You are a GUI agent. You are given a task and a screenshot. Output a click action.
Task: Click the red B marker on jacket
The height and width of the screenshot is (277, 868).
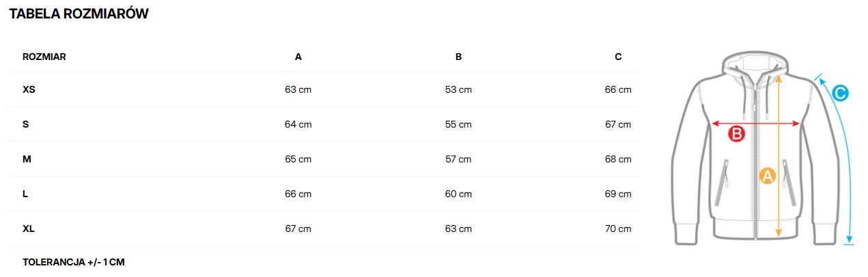pos(736,134)
